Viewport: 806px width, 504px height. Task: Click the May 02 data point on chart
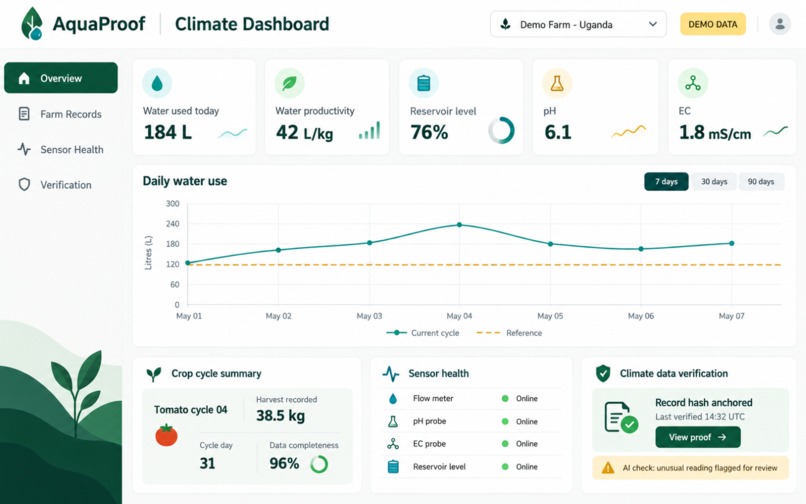click(278, 250)
